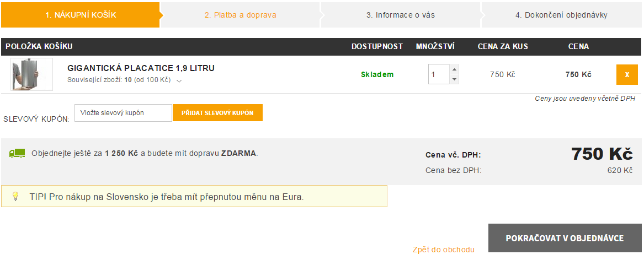The image size is (644, 260).
Task: Click the delivery truck icon
Action: point(17,154)
